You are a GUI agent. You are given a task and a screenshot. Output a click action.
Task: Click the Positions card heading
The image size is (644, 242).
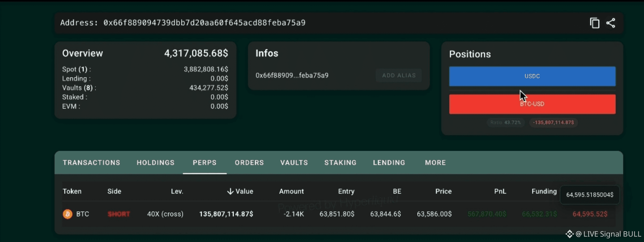pos(470,54)
